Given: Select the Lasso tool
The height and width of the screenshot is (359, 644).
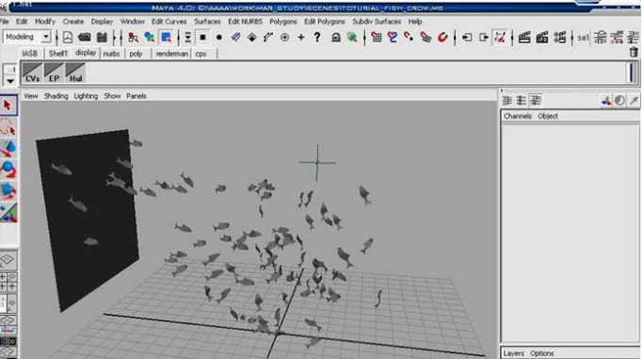Looking at the screenshot, I should 8,126.
